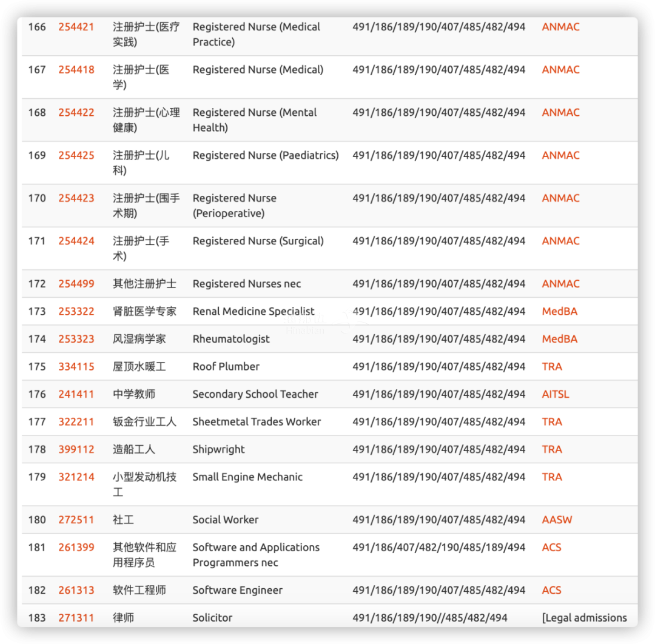The height and width of the screenshot is (644, 655).
Task: Open code 261399 Software and Applications Programmers
Action: point(76,548)
